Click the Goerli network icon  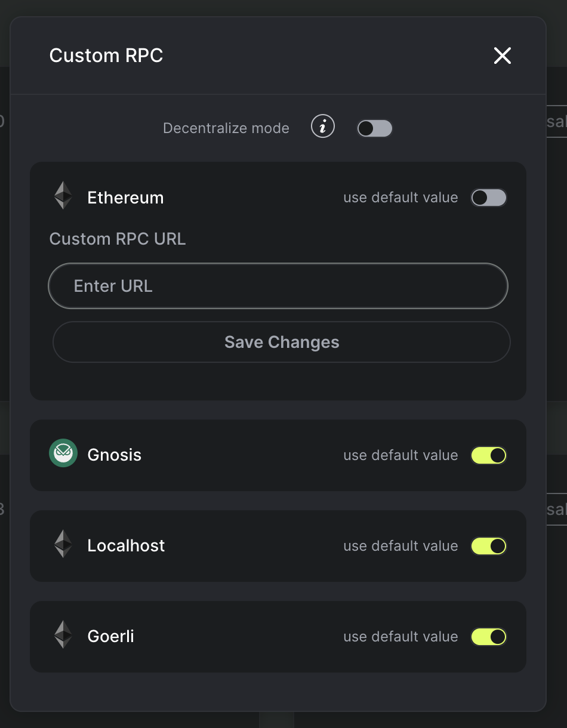[62, 635]
